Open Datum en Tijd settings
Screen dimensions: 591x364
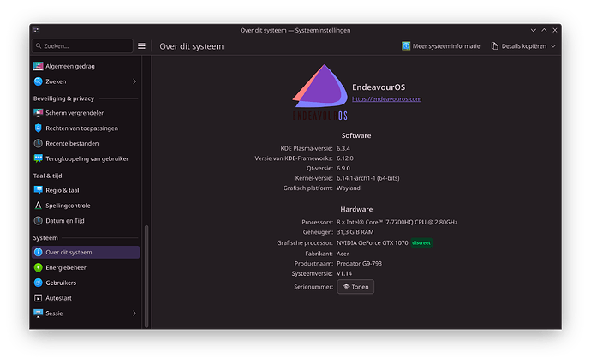click(x=86, y=221)
